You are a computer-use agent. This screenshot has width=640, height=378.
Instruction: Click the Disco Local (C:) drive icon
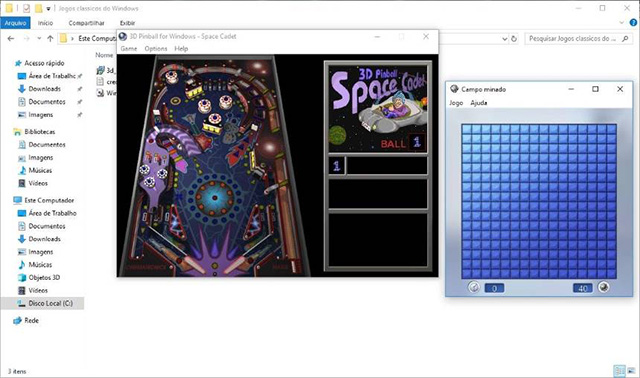(21, 303)
